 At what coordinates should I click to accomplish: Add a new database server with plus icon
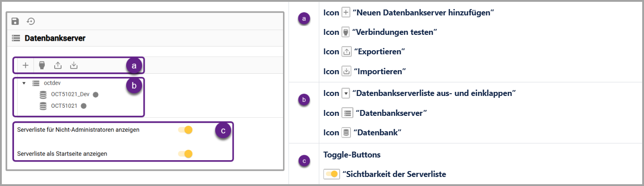(26, 65)
